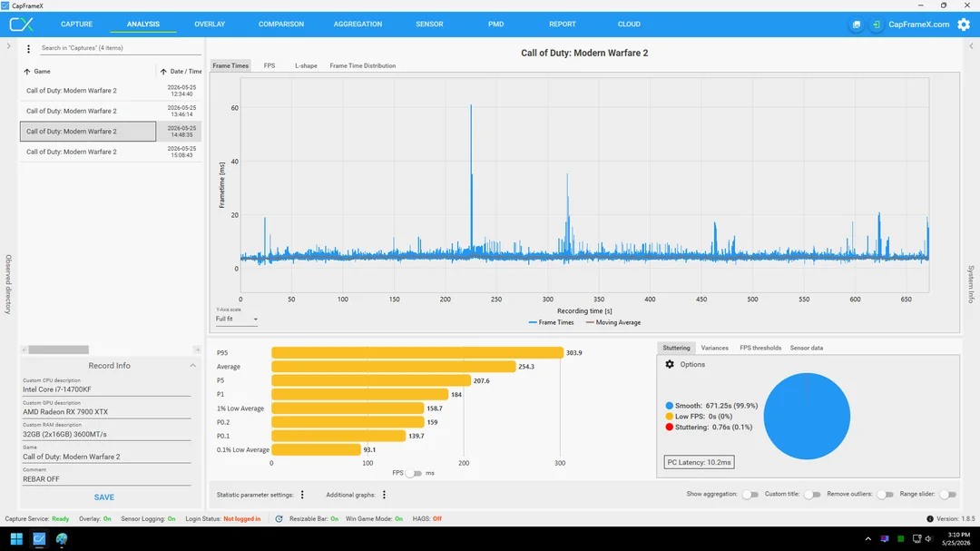Show the FPS graph tab

[x=269, y=65]
